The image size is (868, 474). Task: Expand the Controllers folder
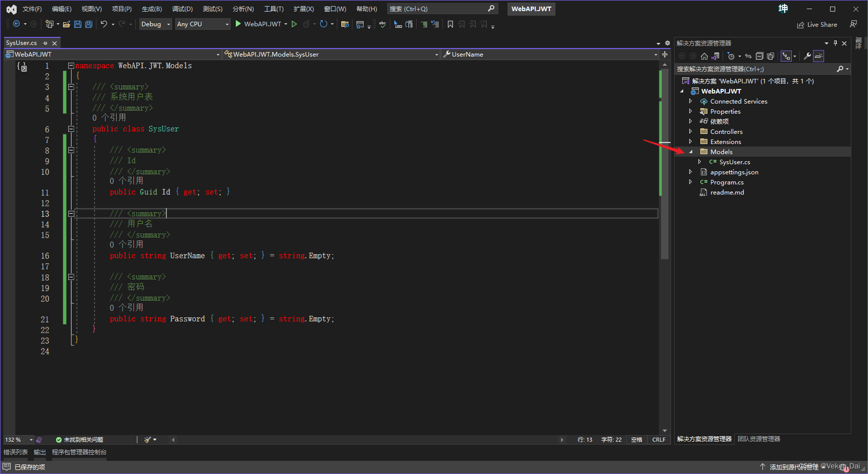pyautogui.click(x=691, y=131)
